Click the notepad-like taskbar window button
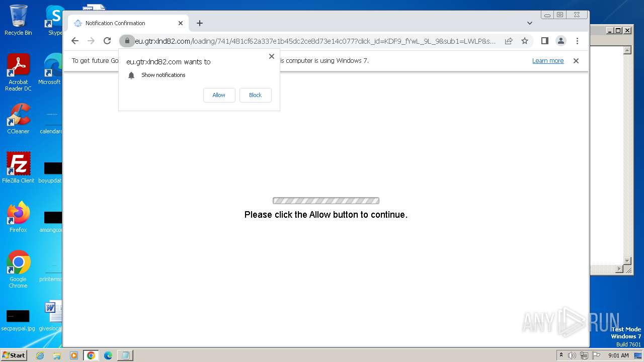Screen dimensions: 644x362 (x=125, y=355)
